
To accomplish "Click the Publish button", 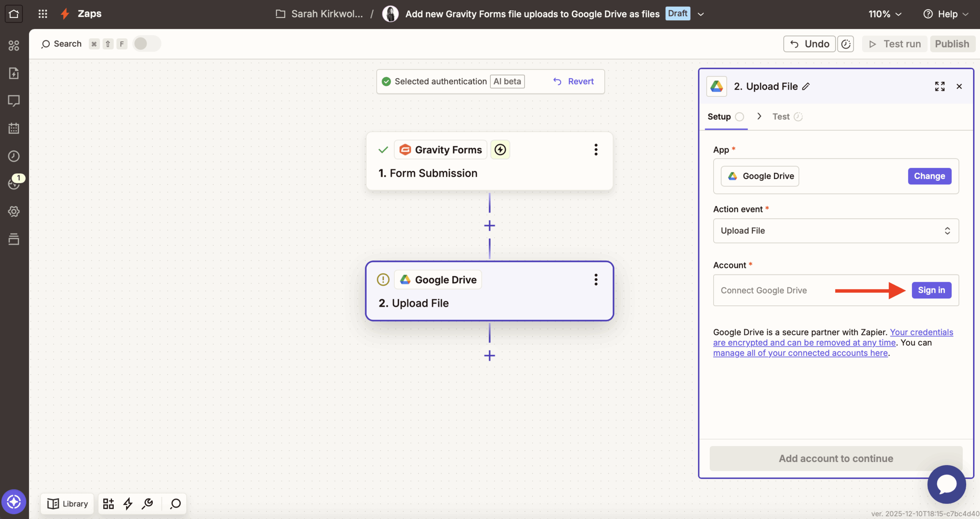I will pyautogui.click(x=952, y=44).
